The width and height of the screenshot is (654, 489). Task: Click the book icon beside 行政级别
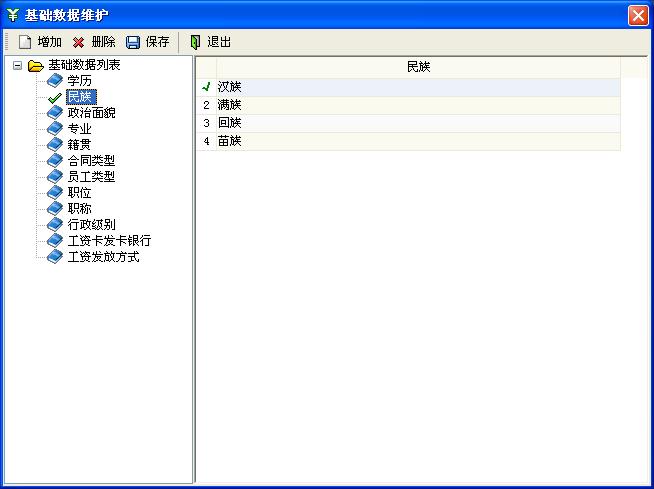click(x=55, y=224)
